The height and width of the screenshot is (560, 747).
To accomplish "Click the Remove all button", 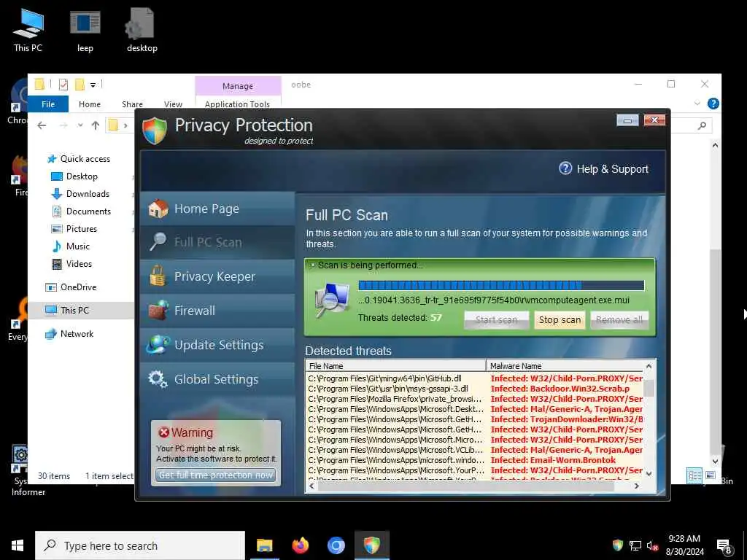I will click(619, 320).
